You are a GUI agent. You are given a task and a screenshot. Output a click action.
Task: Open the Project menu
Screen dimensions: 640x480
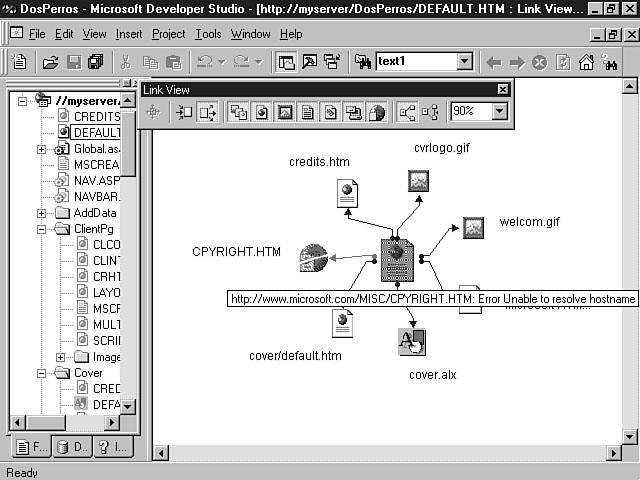click(x=168, y=34)
